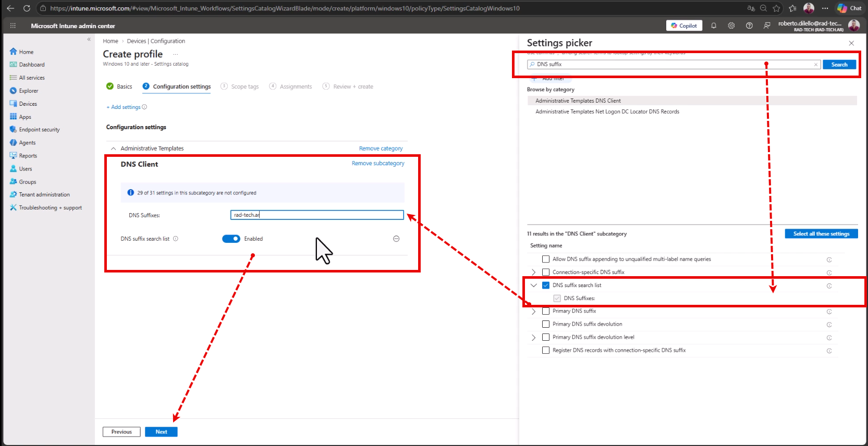
Task: Open the ellipsis next to Create profile
Action: click(176, 54)
